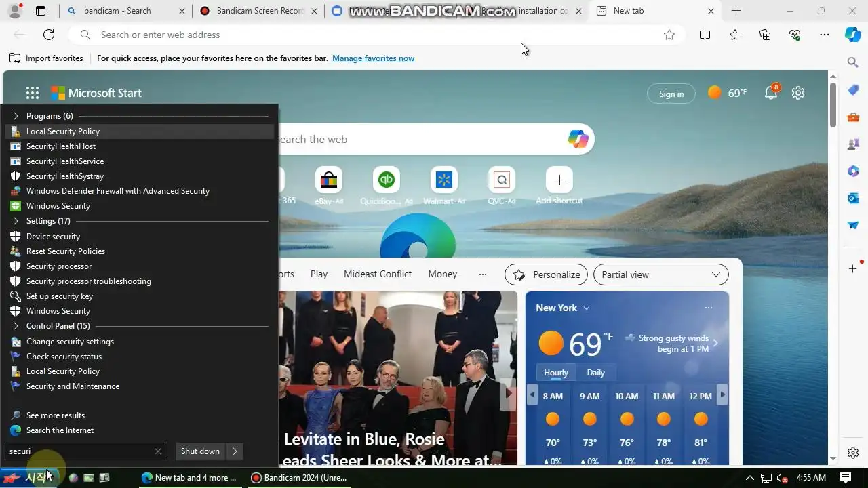Open Browser essentials heart icon
This screenshot has height=488, width=868.
(x=795, y=35)
